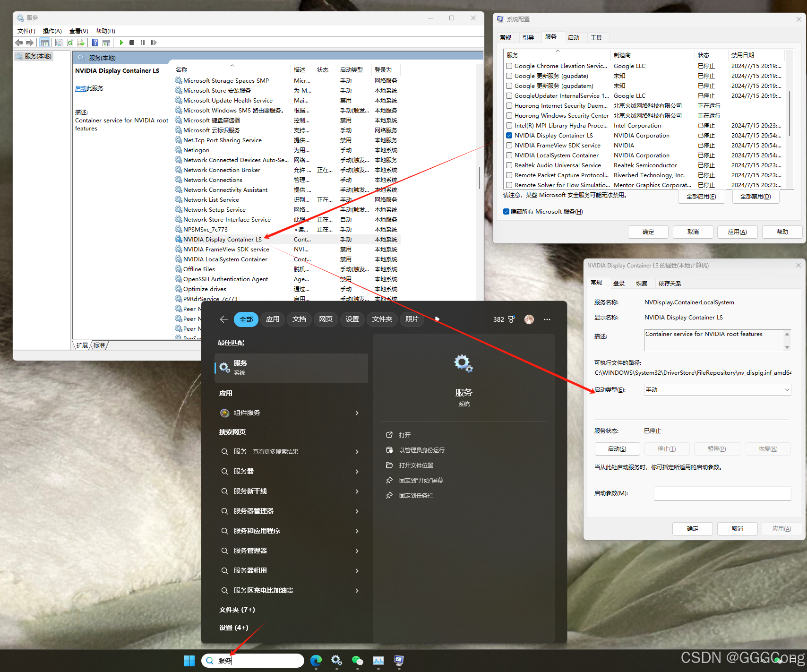Click 全部启用(E) button
807x672 pixels.
[702, 197]
